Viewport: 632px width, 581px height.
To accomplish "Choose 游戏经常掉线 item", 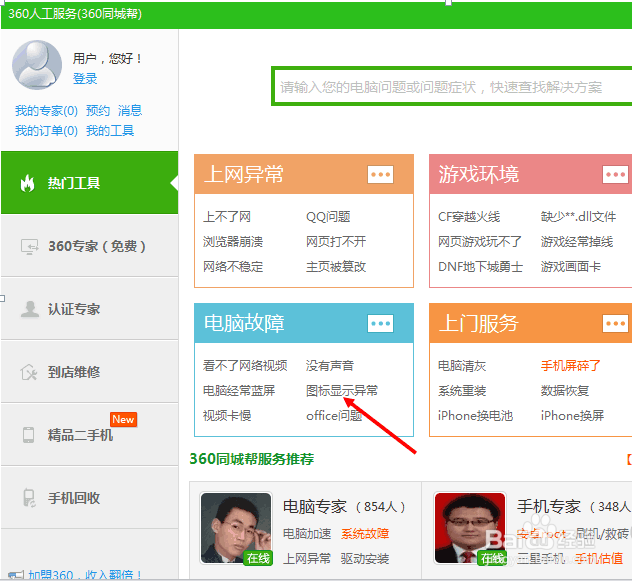I will (577, 242).
